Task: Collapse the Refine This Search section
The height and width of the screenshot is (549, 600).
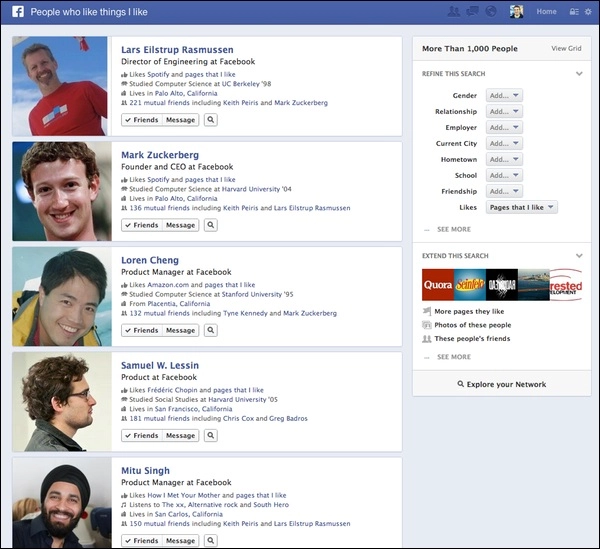Action: point(579,74)
